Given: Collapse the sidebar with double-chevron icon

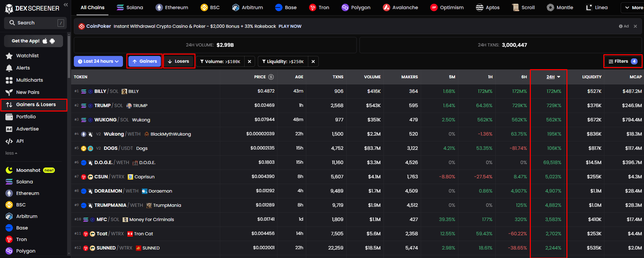Looking at the screenshot, I should click(x=66, y=5).
